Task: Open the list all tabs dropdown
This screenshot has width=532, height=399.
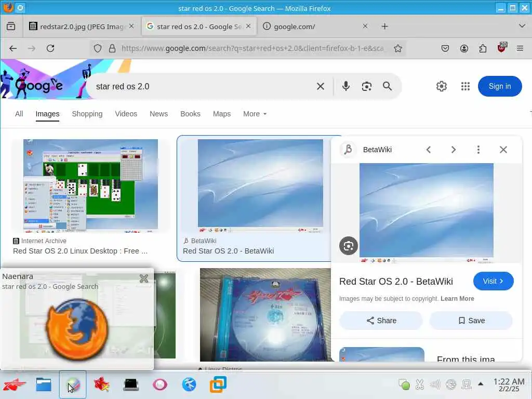Action: tap(522, 26)
